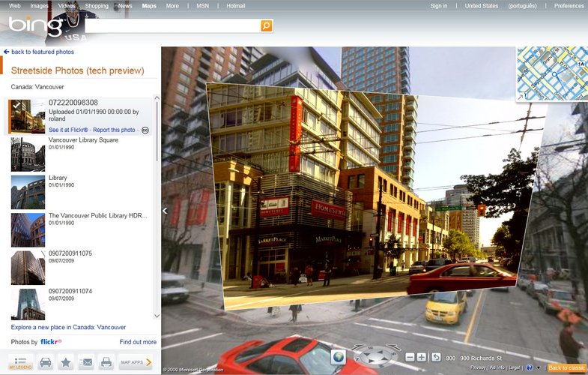Zoom in with the plus button
Viewport: 588px width, 375px height.
(x=422, y=357)
